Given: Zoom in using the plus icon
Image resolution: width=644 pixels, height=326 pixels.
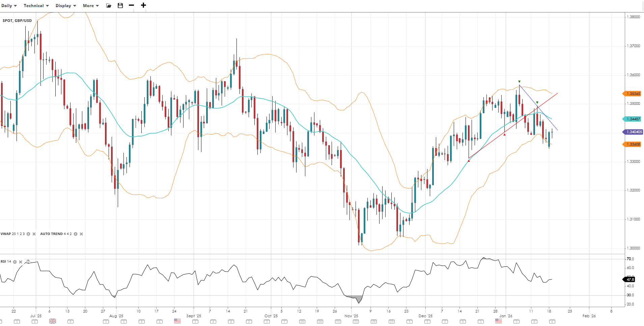Looking at the screenshot, I should point(143,5).
